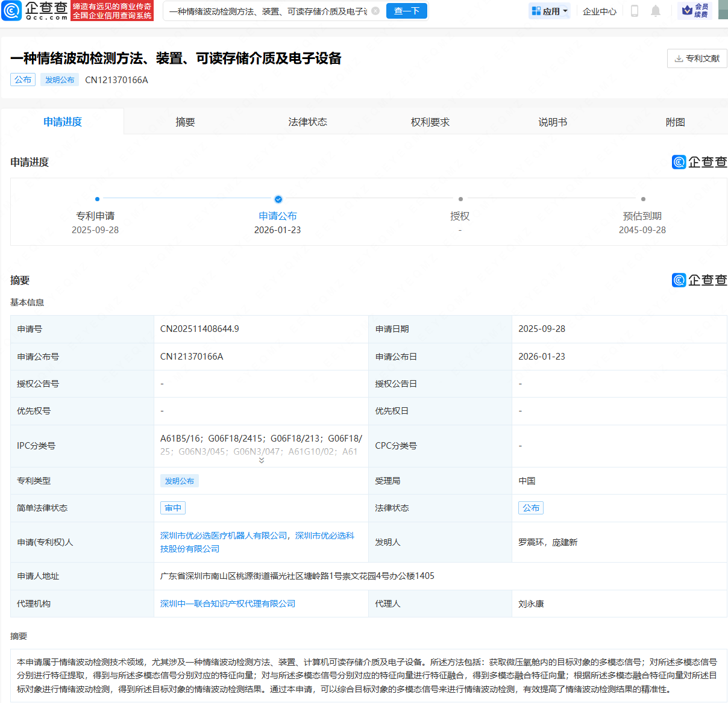
Task: Clear the search box text
Action: pyautogui.click(x=375, y=11)
